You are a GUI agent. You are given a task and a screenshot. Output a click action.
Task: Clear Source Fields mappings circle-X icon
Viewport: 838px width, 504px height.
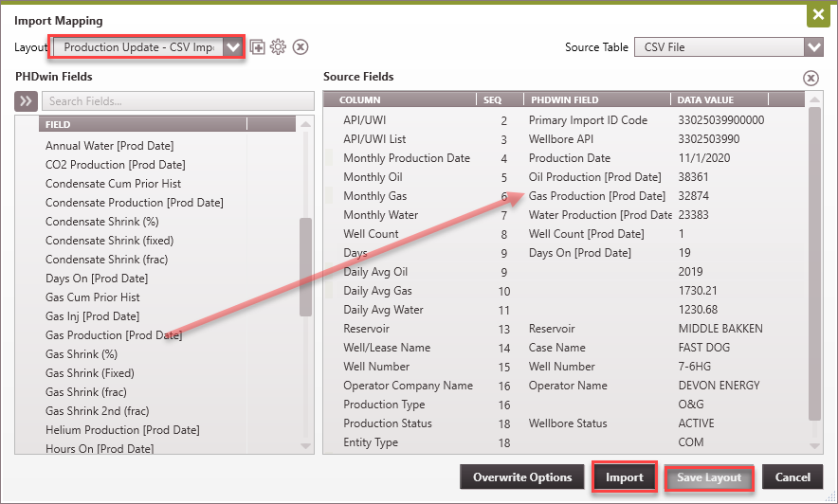pyautogui.click(x=811, y=78)
